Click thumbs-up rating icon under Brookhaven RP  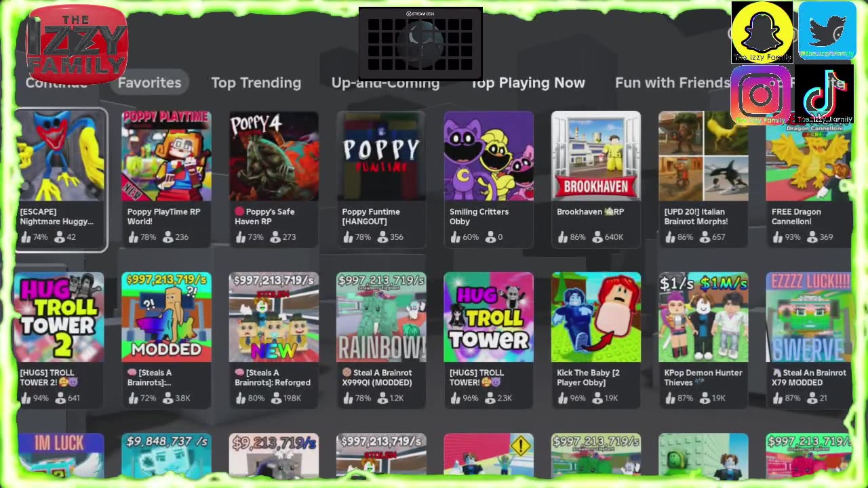(x=563, y=237)
